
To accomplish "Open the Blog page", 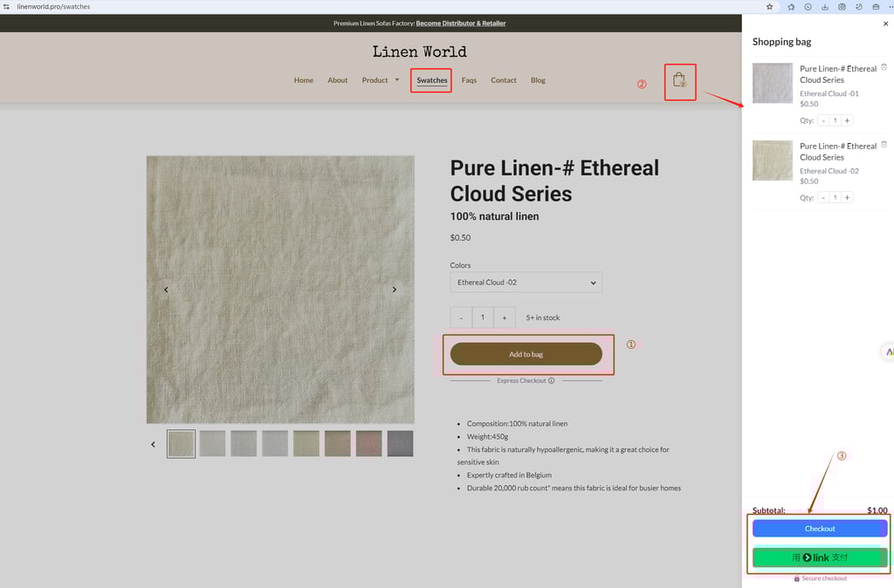I will (538, 80).
